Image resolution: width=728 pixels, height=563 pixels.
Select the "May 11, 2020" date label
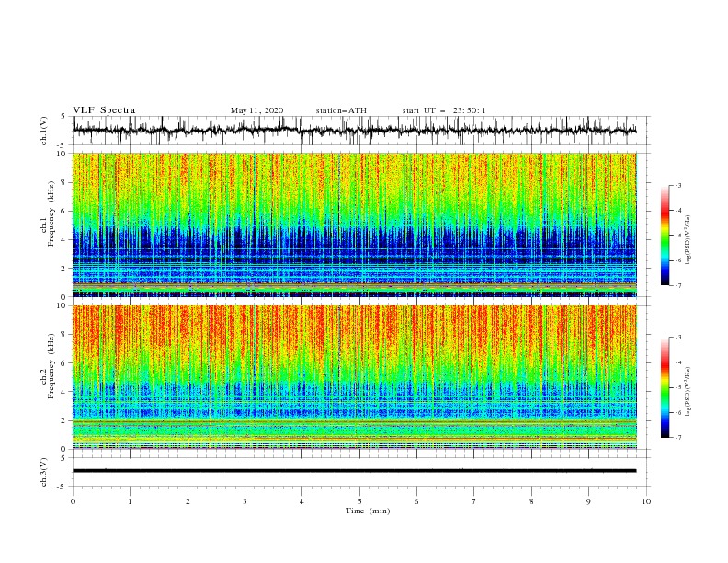point(256,110)
